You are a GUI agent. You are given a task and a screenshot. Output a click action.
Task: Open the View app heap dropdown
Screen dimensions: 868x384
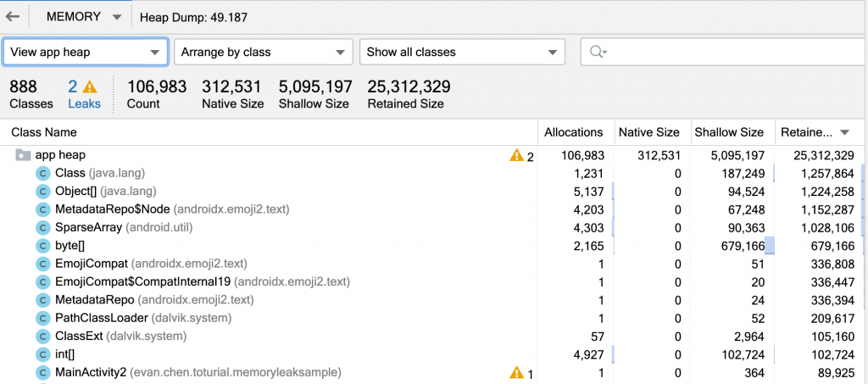[85, 52]
